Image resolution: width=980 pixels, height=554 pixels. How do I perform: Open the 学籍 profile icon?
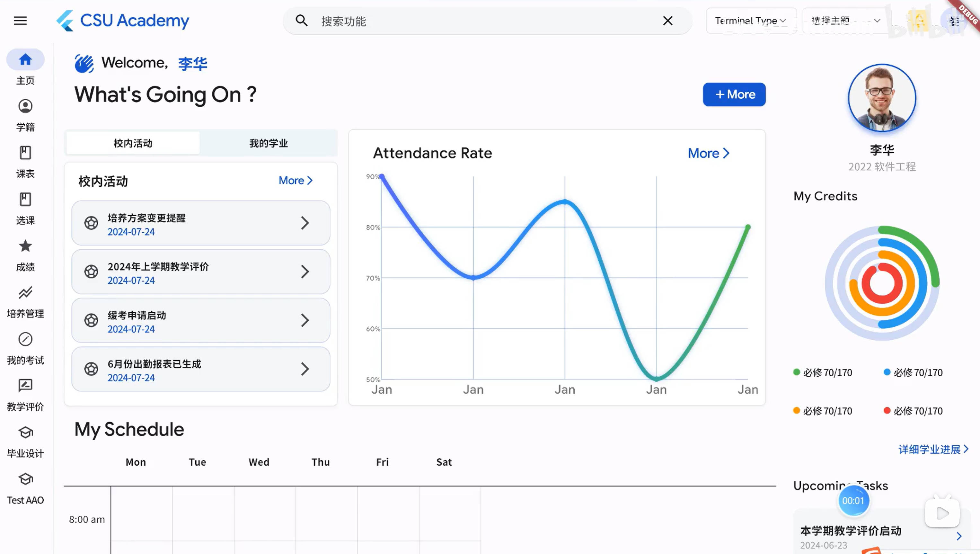pos(25,106)
